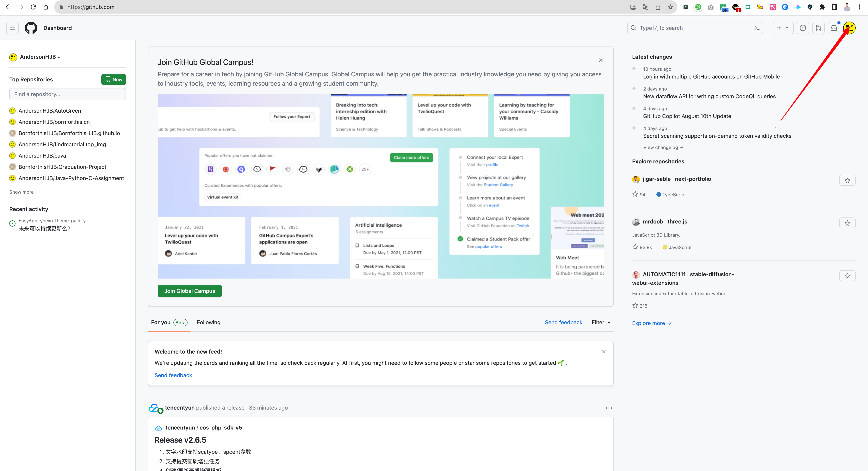Open jigar-sable avatar in Explore repositories
The height and width of the screenshot is (471, 868).
[636, 179]
